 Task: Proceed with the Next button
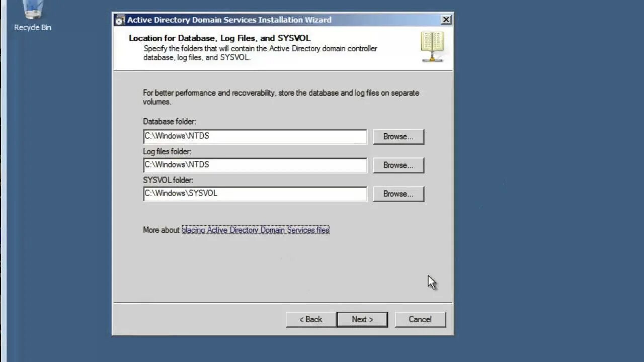coord(362,319)
